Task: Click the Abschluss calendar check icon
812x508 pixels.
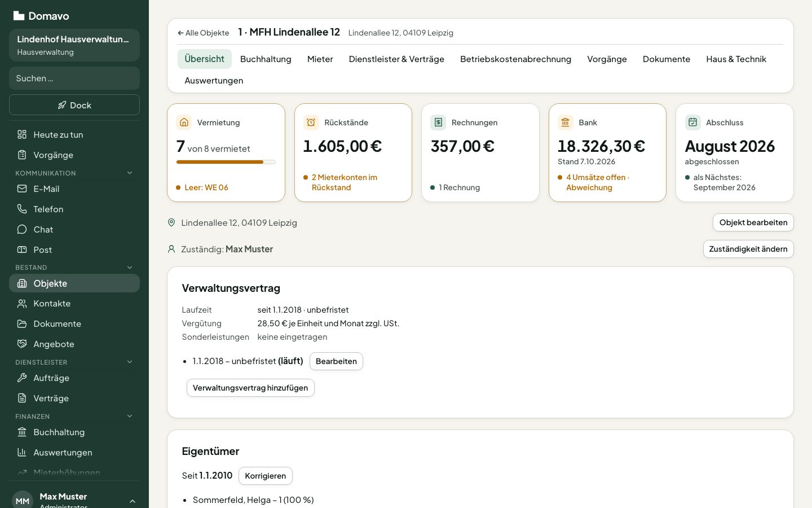Action: [693, 122]
